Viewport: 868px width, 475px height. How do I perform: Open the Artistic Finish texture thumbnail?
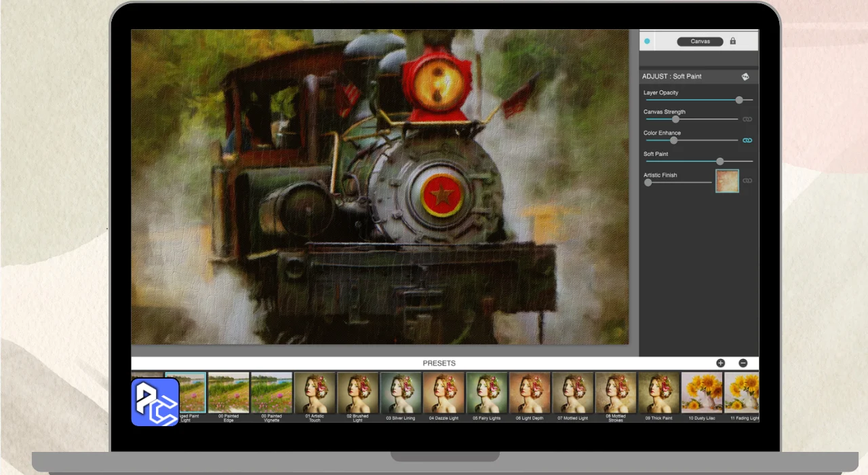coord(727,181)
